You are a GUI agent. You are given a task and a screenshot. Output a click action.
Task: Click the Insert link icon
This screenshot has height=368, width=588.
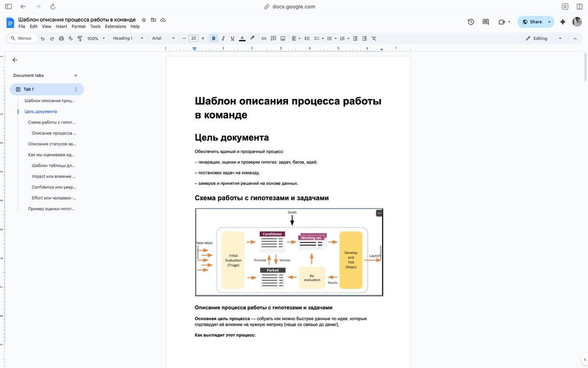264,38
